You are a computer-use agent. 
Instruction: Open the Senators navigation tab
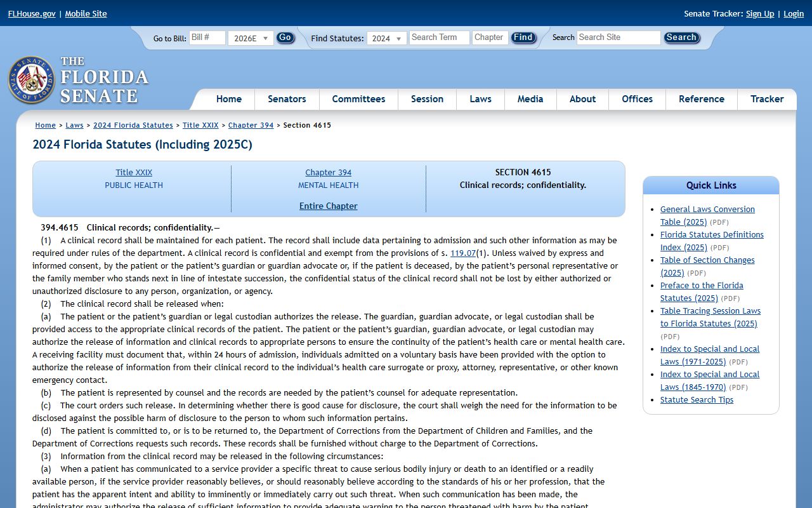[287, 99]
